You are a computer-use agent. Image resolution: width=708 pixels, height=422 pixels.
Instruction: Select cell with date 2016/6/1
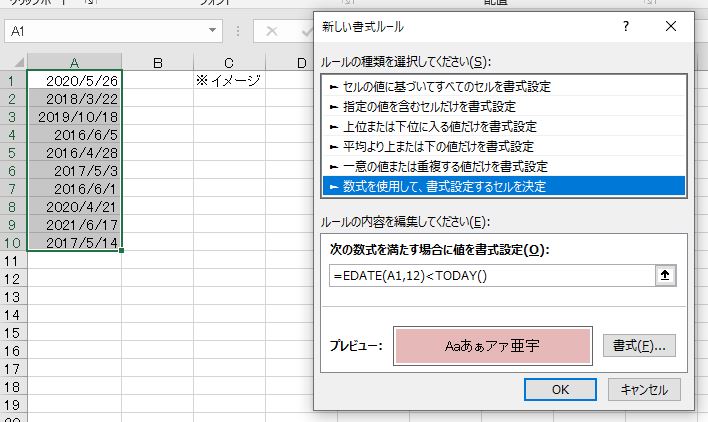tap(75, 188)
